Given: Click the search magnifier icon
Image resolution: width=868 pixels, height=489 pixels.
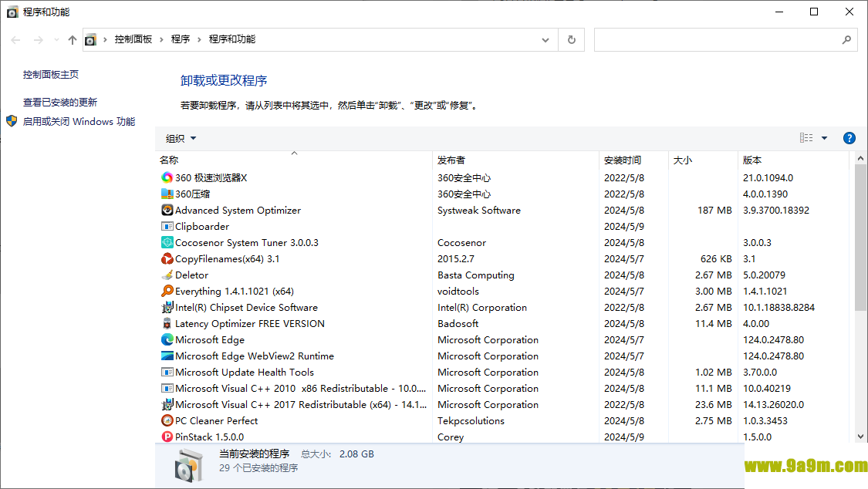Looking at the screenshot, I should click(x=846, y=40).
